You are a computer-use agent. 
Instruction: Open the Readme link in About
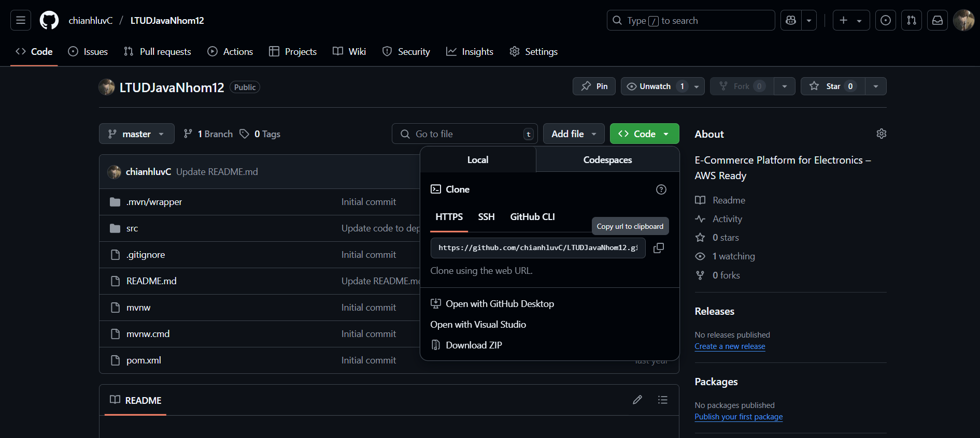click(x=720, y=200)
